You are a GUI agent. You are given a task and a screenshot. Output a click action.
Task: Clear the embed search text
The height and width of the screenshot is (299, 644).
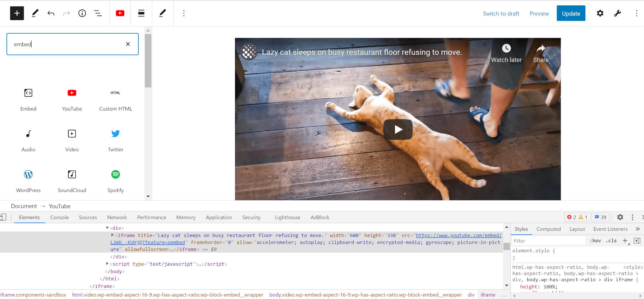click(128, 44)
